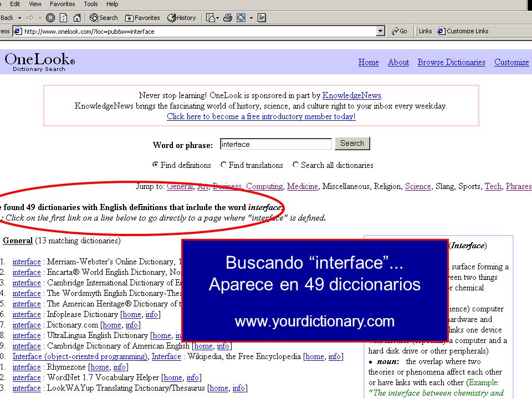This screenshot has height=399, width=532.
Task: Refresh the current page
Action: click(63, 18)
